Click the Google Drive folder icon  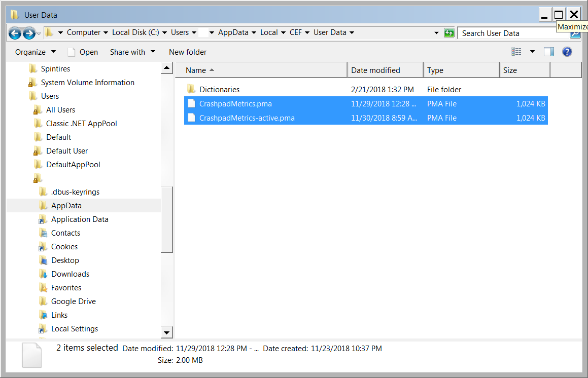click(43, 301)
